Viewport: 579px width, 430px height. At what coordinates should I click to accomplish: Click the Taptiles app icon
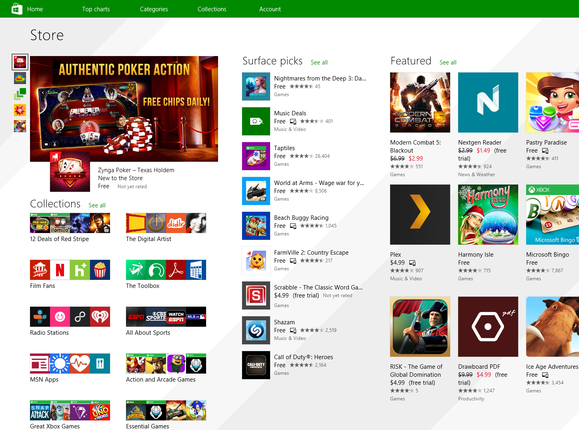pyautogui.click(x=256, y=156)
